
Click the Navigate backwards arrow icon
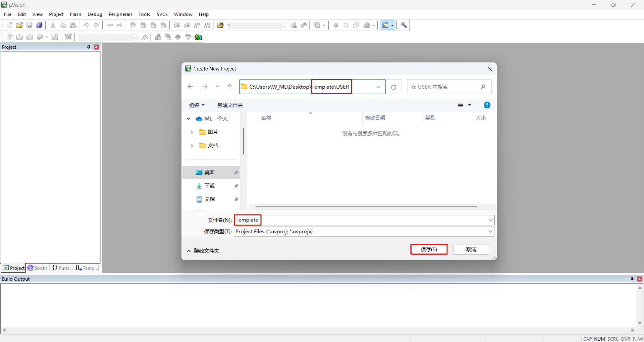[110, 25]
